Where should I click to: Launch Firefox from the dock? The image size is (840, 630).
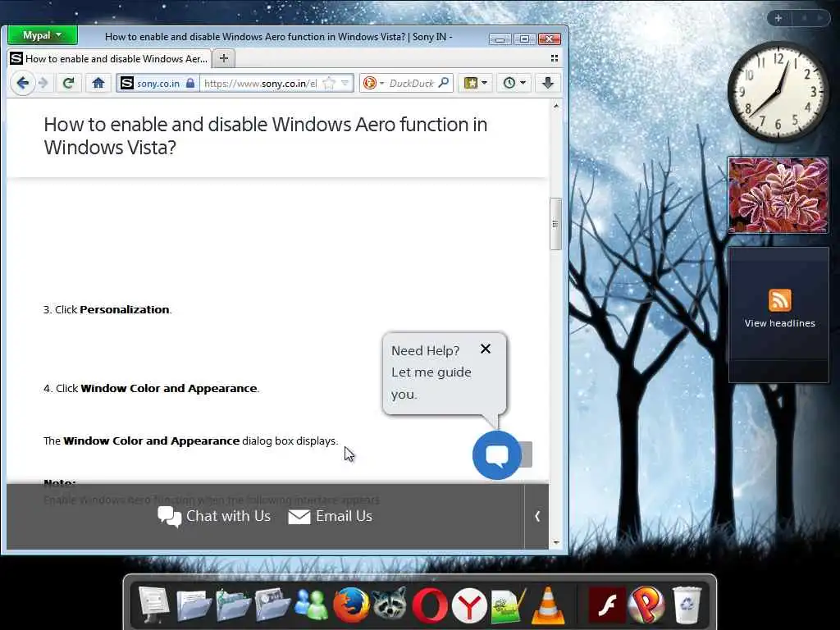(351, 605)
